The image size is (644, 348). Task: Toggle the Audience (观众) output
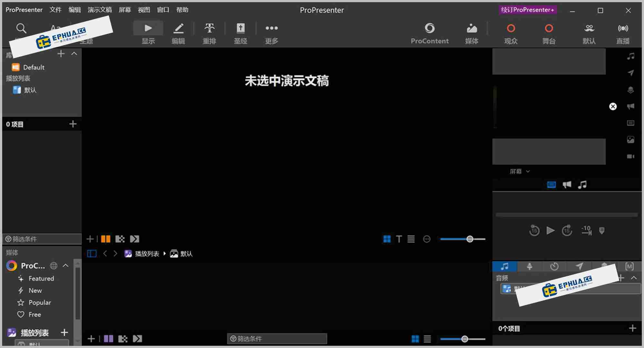[511, 33]
